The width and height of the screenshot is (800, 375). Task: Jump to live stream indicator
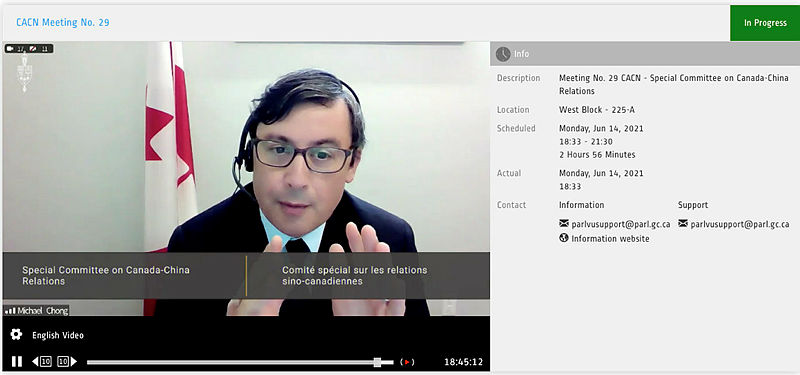tap(407, 362)
